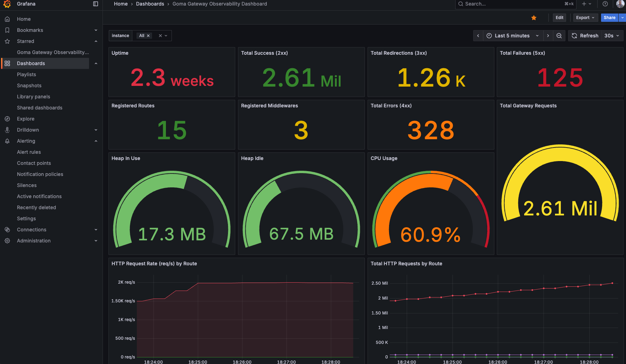Click the Alerting bell icon
The image size is (626, 364).
[x=7, y=141]
